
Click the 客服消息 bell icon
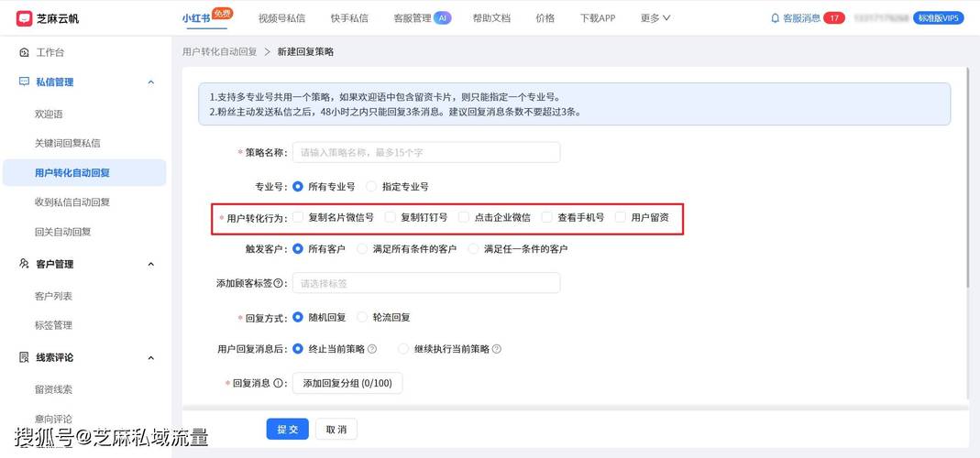(776, 18)
